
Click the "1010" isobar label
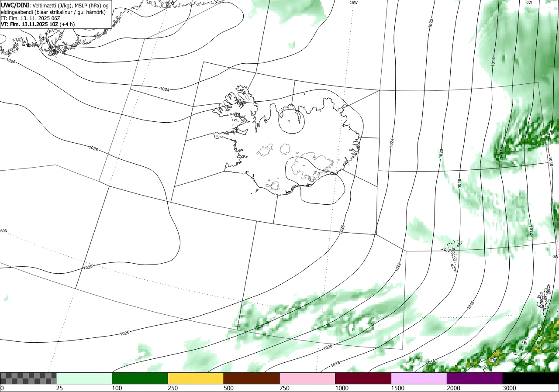(x=550, y=162)
